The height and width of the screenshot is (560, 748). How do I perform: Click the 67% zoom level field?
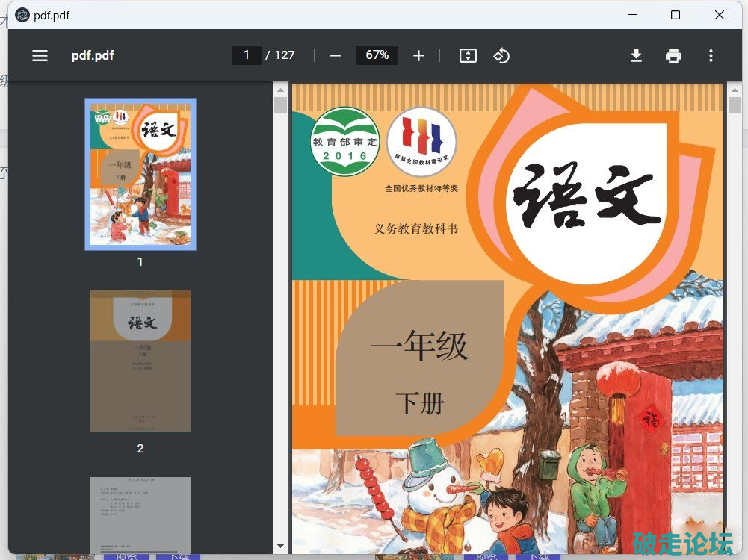(377, 55)
